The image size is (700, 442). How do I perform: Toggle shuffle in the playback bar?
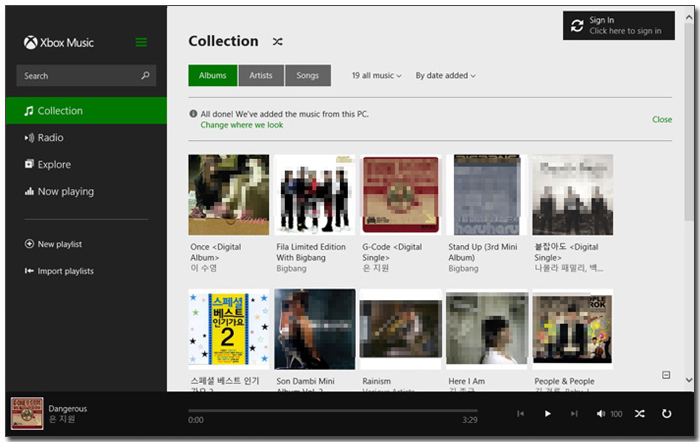point(640,414)
